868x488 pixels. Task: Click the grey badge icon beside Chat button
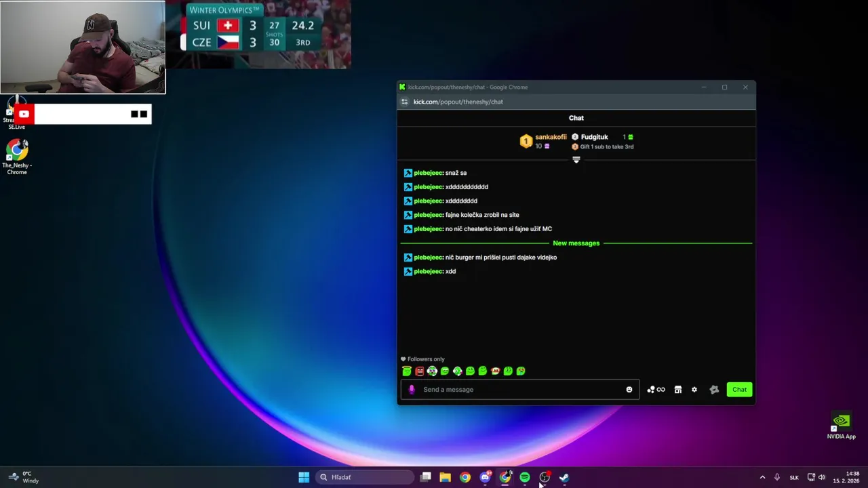(714, 390)
